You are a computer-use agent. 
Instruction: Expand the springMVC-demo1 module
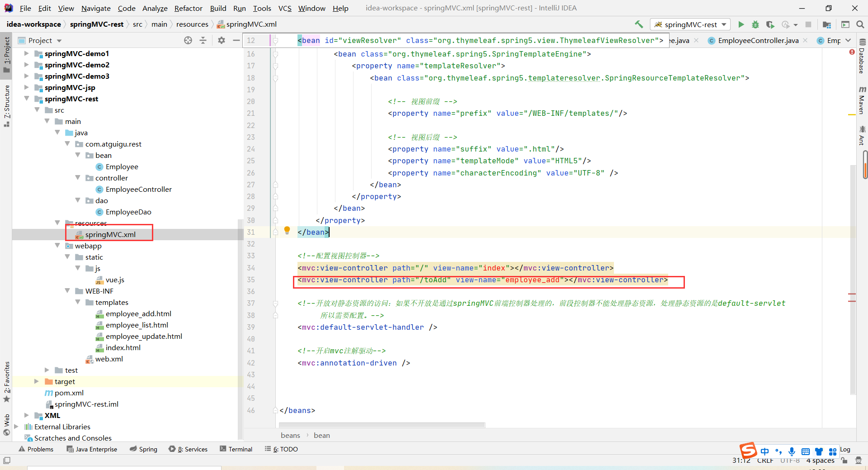point(26,53)
